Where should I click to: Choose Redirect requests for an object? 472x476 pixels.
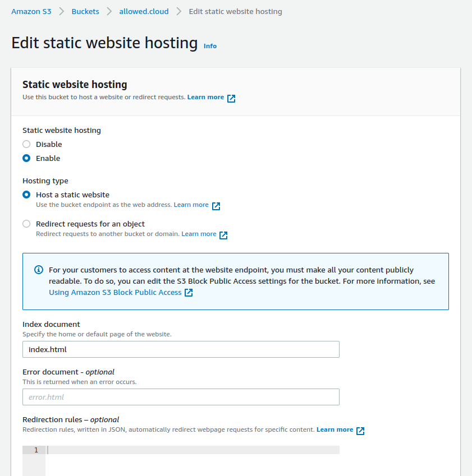26,224
